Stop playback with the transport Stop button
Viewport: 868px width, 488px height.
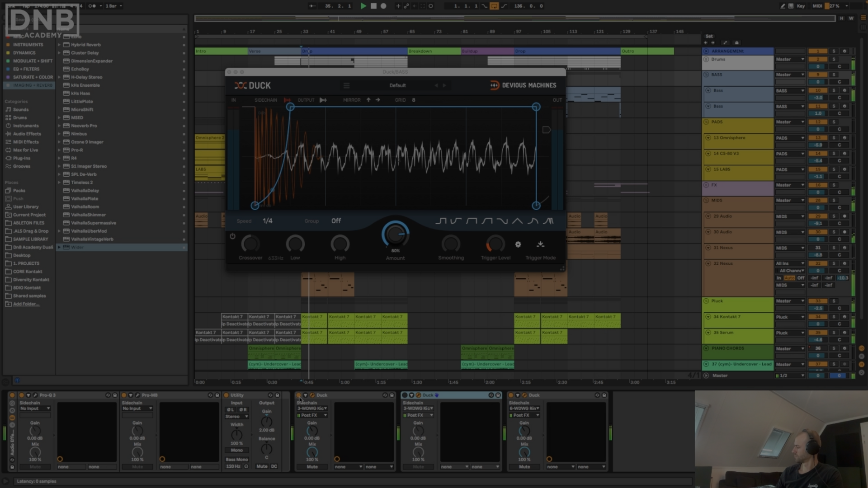coord(373,6)
